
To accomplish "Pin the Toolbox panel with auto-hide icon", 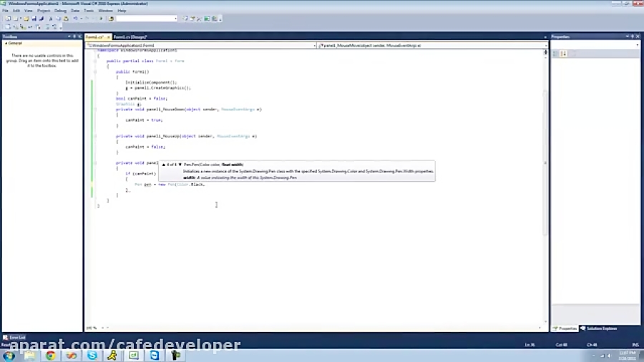I will 74,36.
